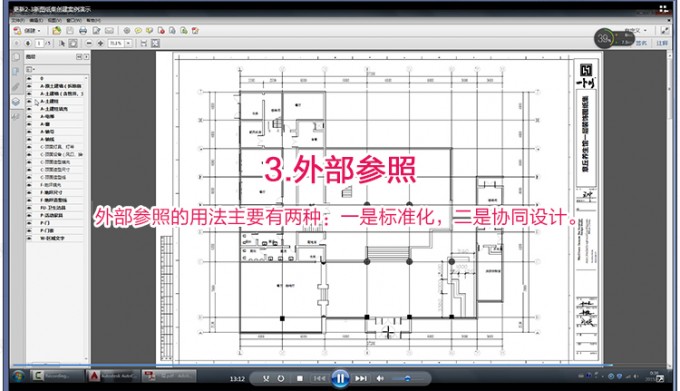Screen dimensions: 680x391
Task: Click the email envelope toolbar icon
Action: tap(109, 31)
